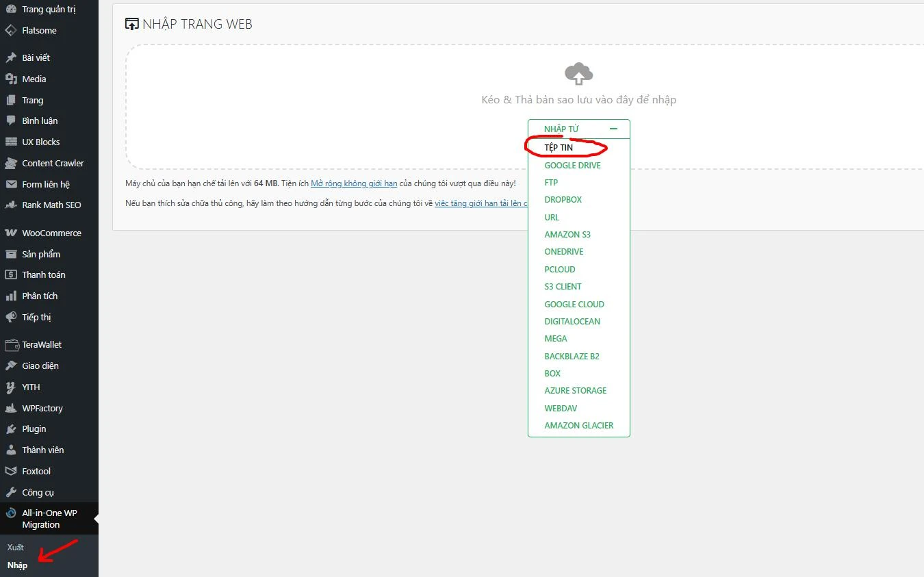The height and width of the screenshot is (577, 924).
Task: Click the Bài viết pin icon
Action: pos(10,57)
